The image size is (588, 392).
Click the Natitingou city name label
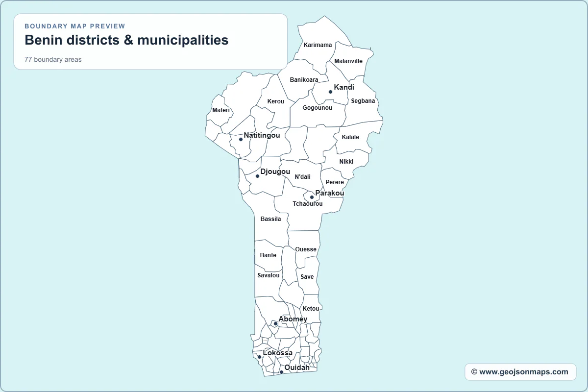[262, 135]
